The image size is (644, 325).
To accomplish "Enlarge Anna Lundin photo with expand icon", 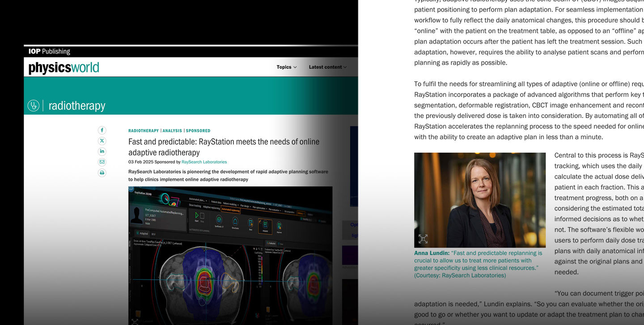I will (x=423, y=239).
